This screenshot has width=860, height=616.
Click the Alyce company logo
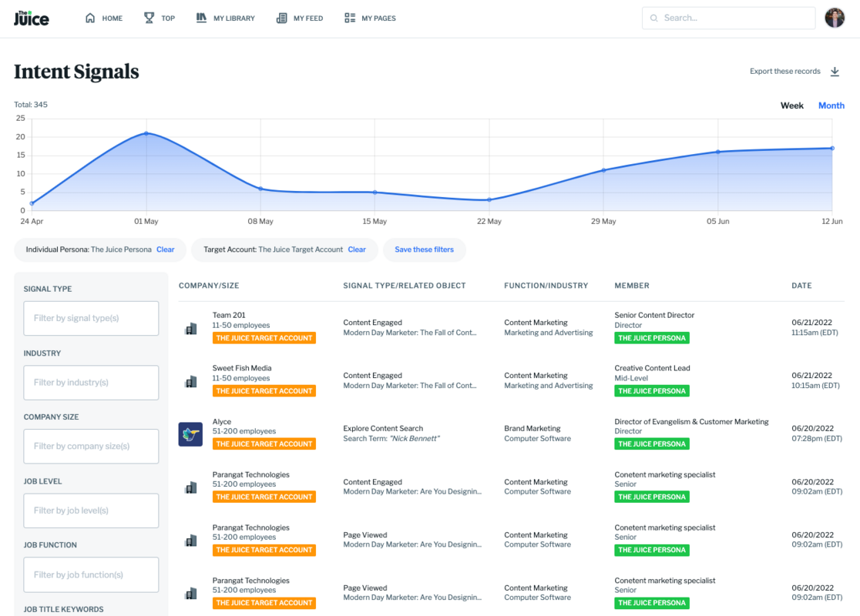click(x=190, y=434)
